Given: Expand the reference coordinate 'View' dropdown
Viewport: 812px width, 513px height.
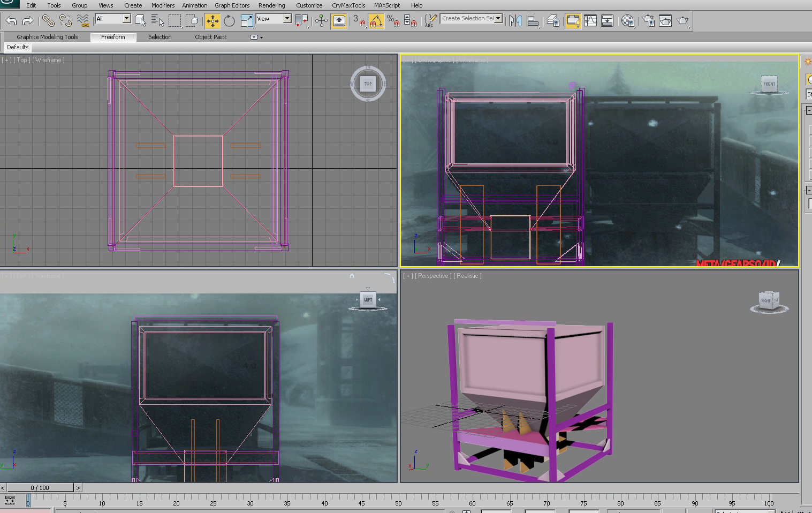Looking at the screenshot, I should tap(287, 19).
